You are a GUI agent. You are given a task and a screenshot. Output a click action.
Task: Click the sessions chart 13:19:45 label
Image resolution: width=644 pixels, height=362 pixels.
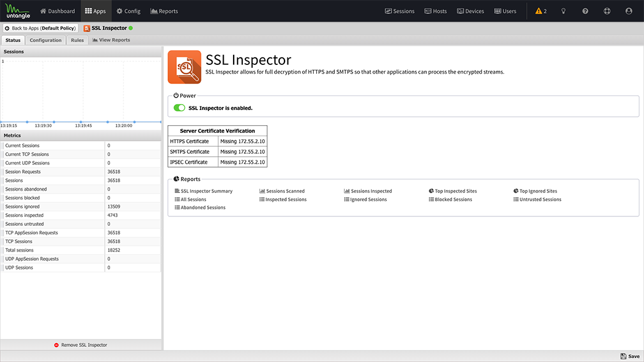[x=83, y=126]
